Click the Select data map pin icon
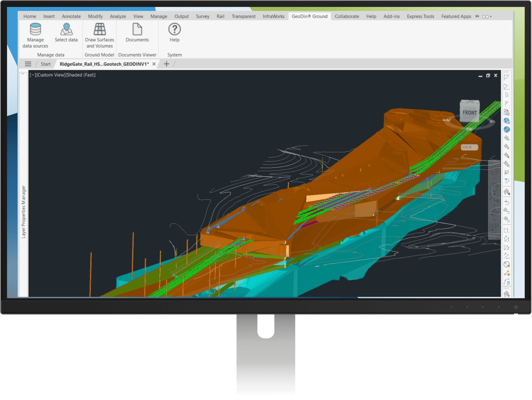532x400 pixels. click(x=66, y=29)
